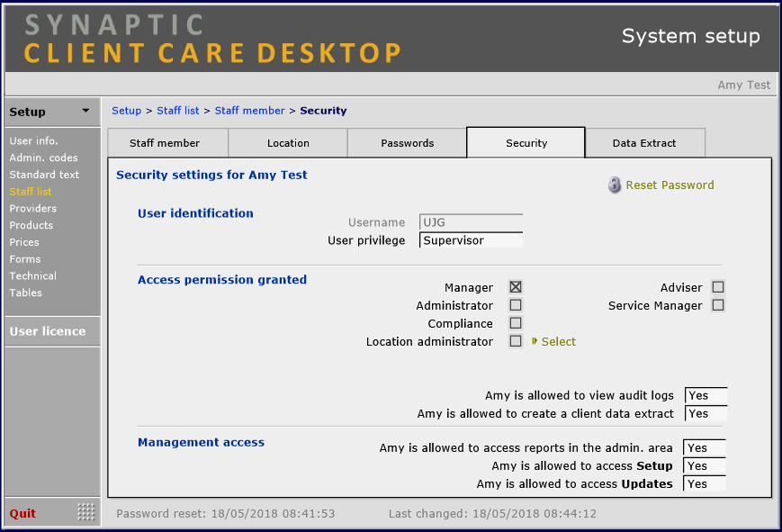Open User info. in sidebar
This screenshot has width=782, height=532.
[x=33, y=140]
